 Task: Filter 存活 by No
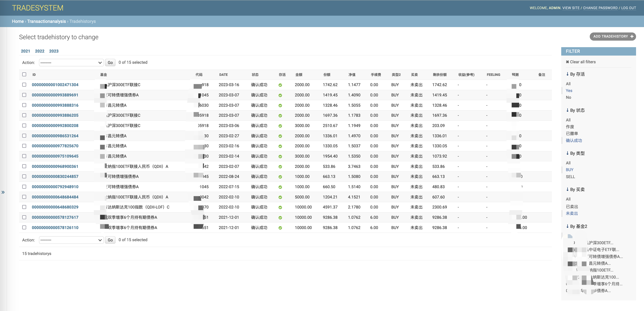pyautogui.click(x=568, y=97)
